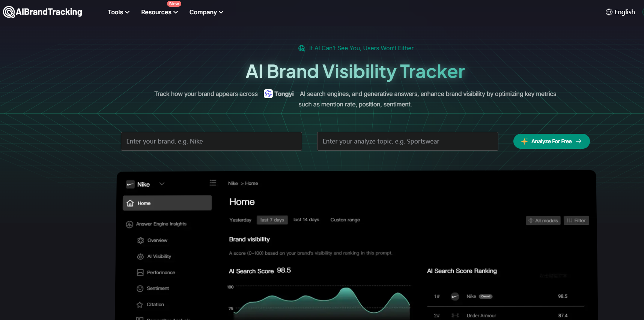Click the Analyze For Free button
This screenshot has height=320, width=644.
[551, 141]
